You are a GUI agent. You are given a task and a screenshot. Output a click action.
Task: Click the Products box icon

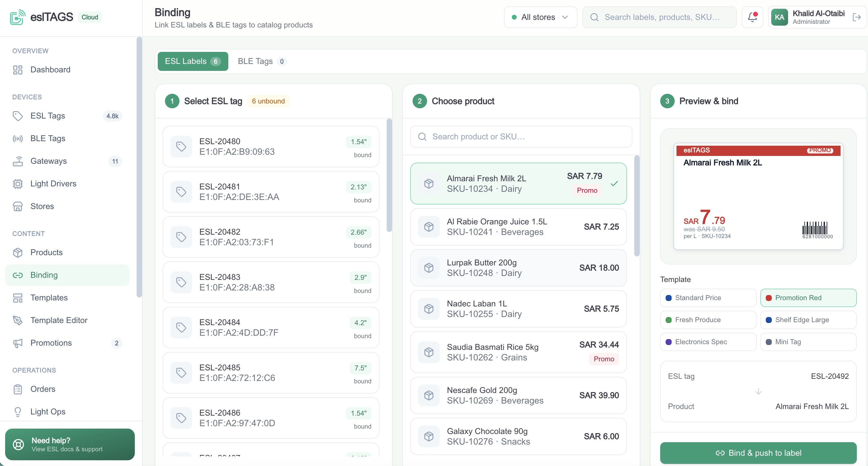(17, 252)
